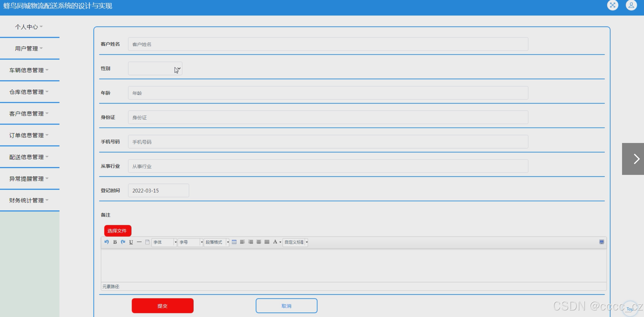Toggle justify alignment in the editor

point(267,242)
